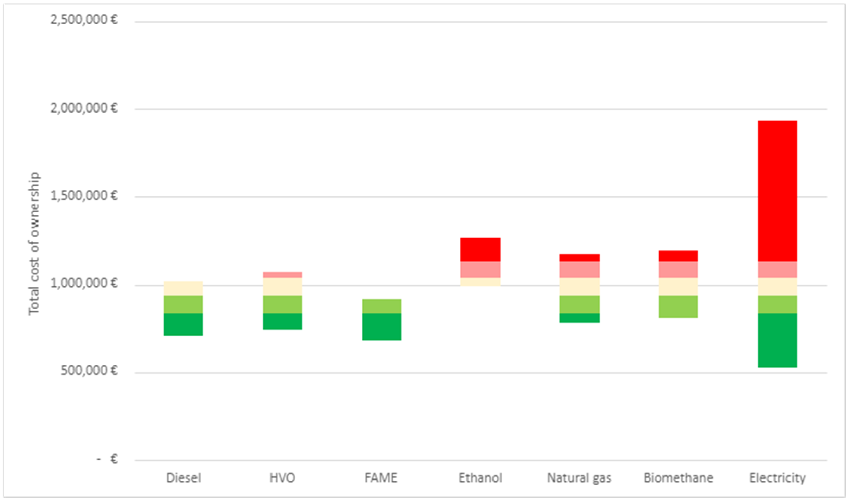Screen dimensions: 850x504
Task: Click the Diesel x-axis label
Action: pos(183,478)
